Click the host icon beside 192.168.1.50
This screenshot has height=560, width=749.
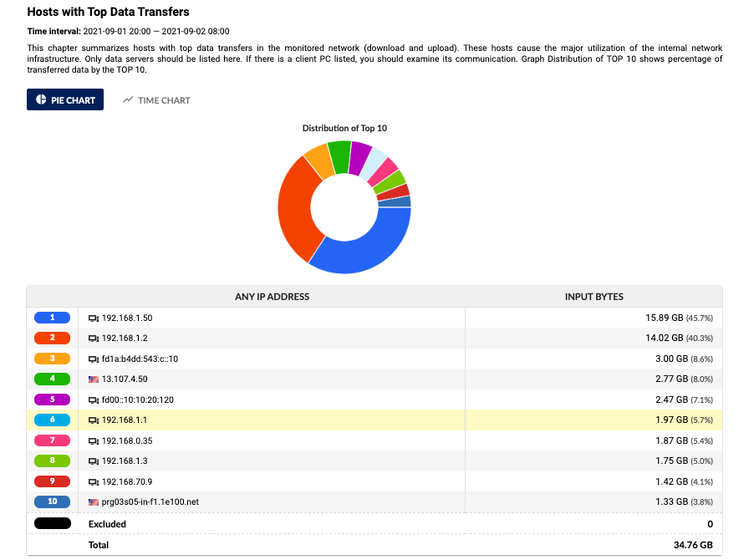pos(94,318)
